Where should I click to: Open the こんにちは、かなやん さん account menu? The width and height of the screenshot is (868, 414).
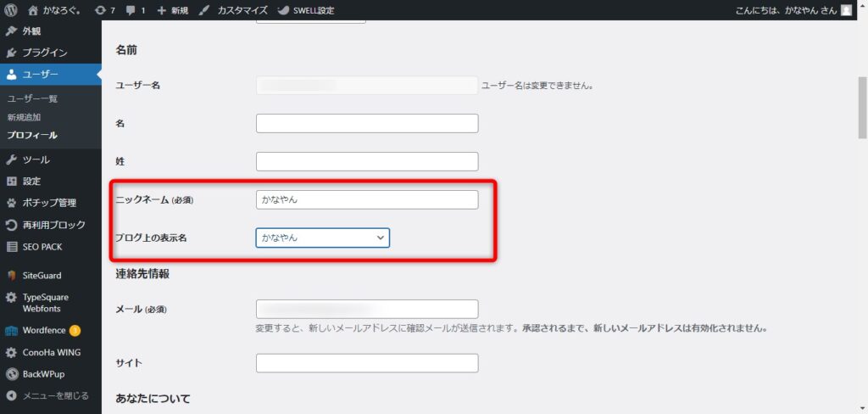[788, 10]
